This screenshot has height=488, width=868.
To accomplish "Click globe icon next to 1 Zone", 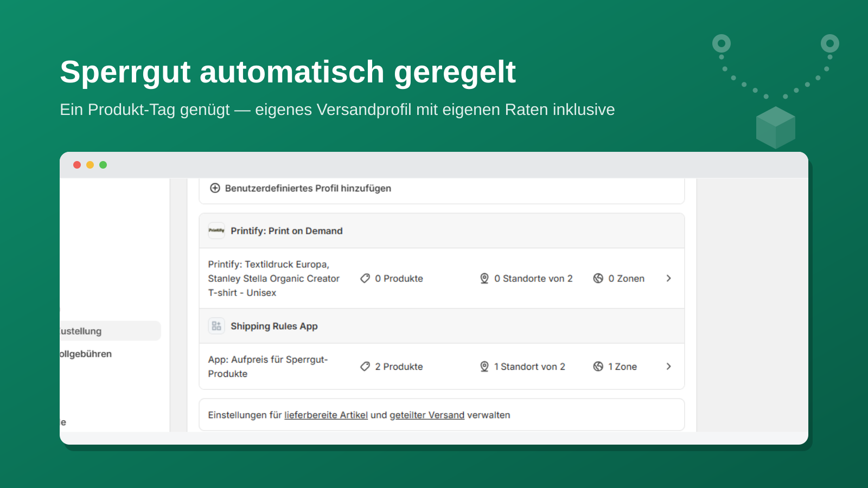I will (598, 367).
